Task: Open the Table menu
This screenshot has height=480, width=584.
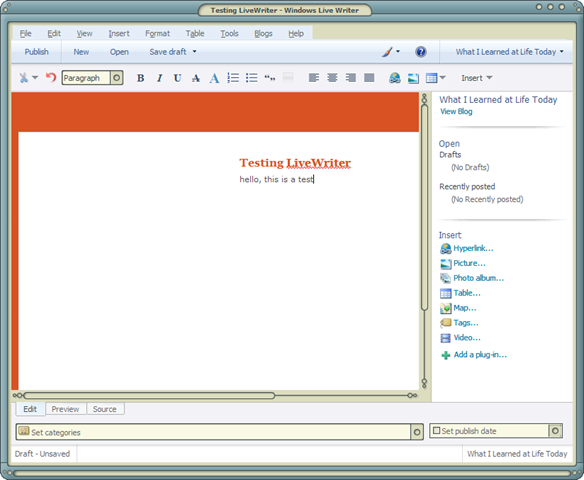Action: pos(195,34)
